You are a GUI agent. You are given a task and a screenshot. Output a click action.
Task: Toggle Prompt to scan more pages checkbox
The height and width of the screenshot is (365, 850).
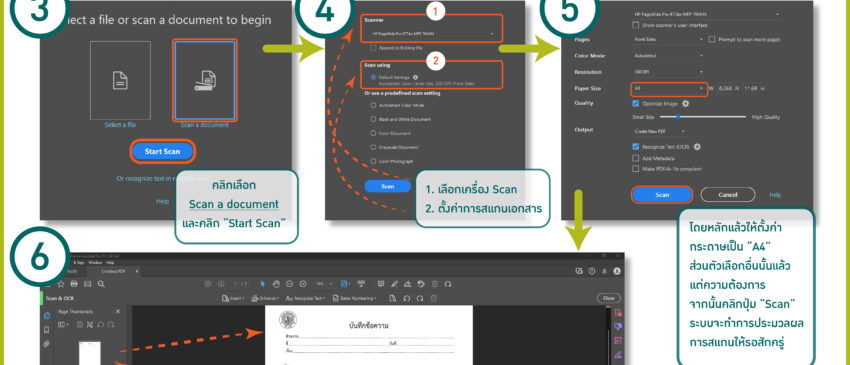pyautogui.click(x=712, y=40)
